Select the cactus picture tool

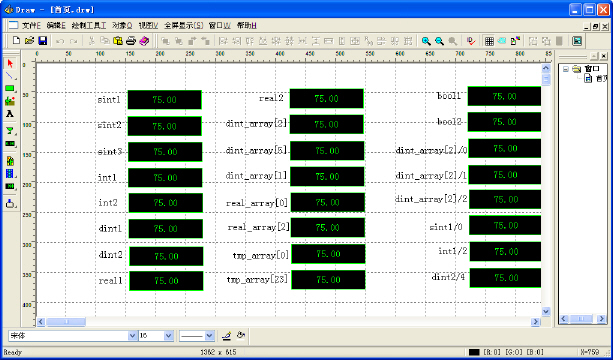pos(10,101)
